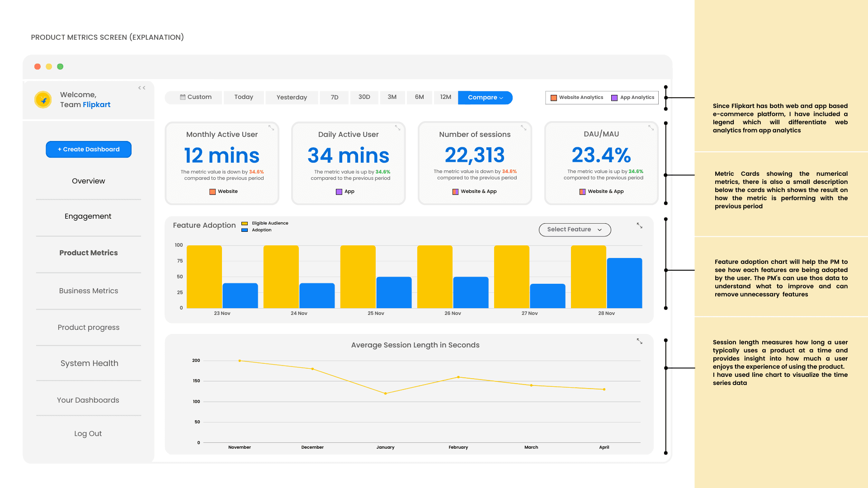
Task: Open Product progress in the sidebar
Action: point(89,328)
